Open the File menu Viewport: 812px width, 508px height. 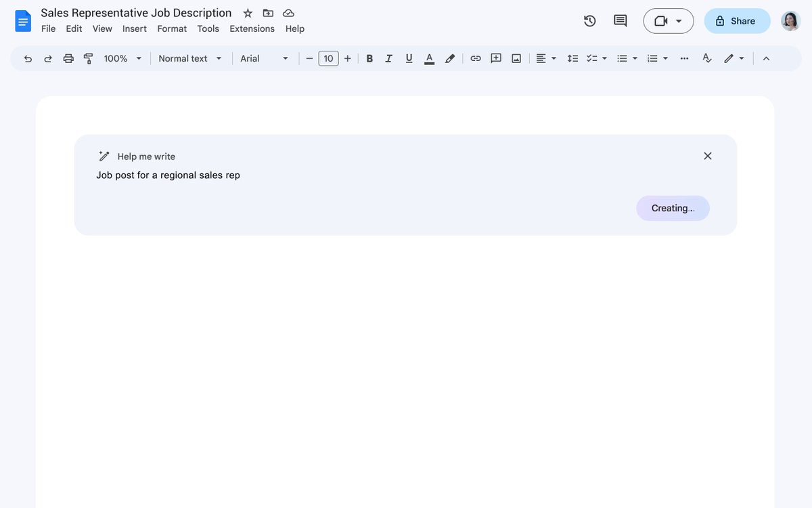49,28
